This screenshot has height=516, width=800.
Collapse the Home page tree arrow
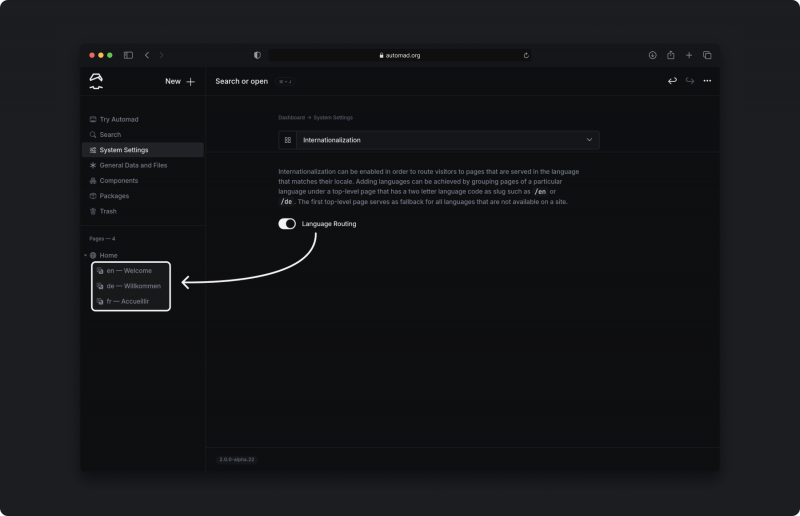85,256
